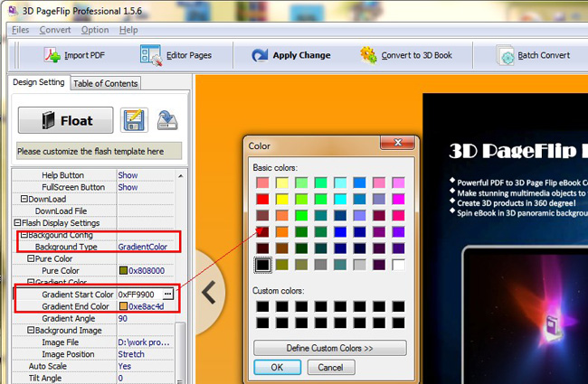Click the Gradient Start Color ellipsis button
Viewport: 588px width, 384px height.
[168, 294]
